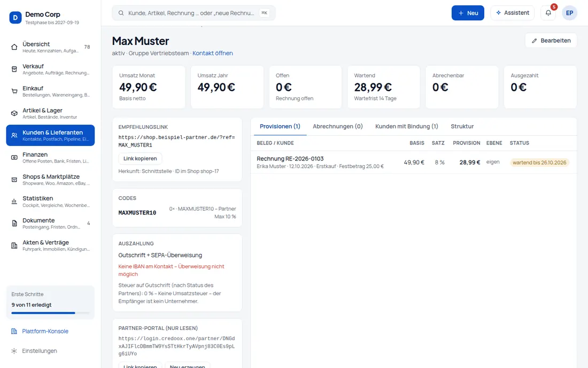Click the Dokumente file icon

pos(14,224)
